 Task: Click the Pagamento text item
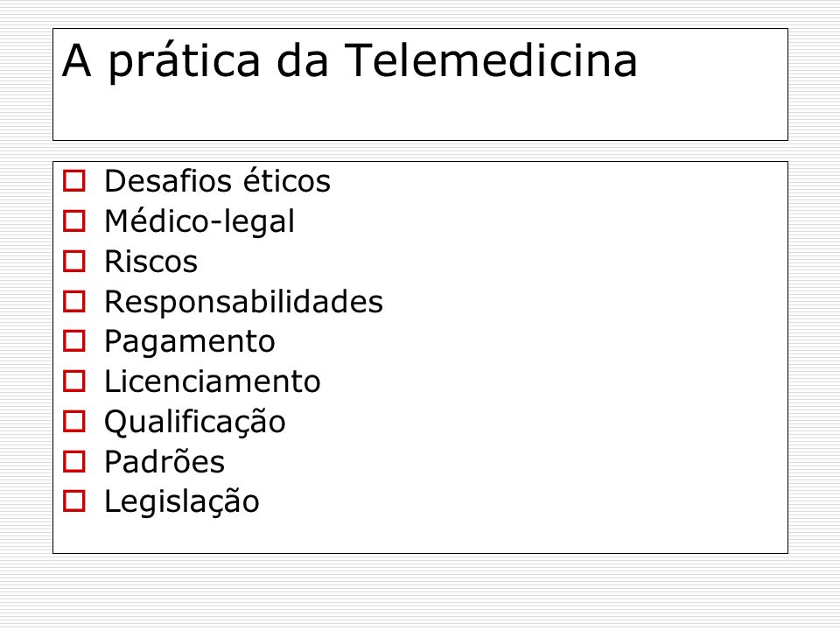pos(190,342)
